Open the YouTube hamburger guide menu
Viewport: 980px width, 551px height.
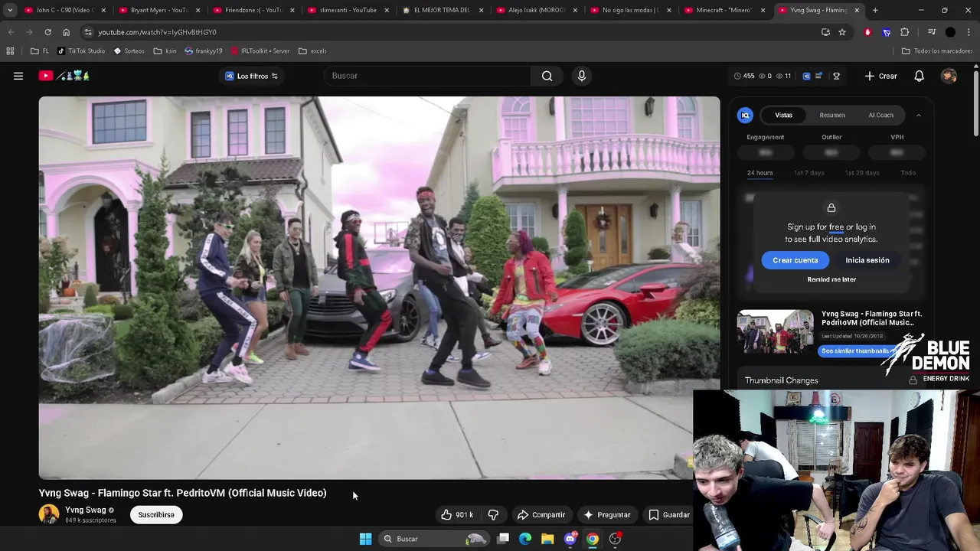click(18, 76)
